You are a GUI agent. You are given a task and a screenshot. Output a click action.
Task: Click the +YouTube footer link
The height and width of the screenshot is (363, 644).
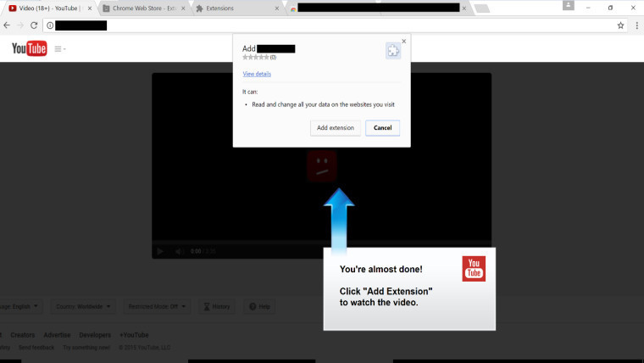(134, 335)
